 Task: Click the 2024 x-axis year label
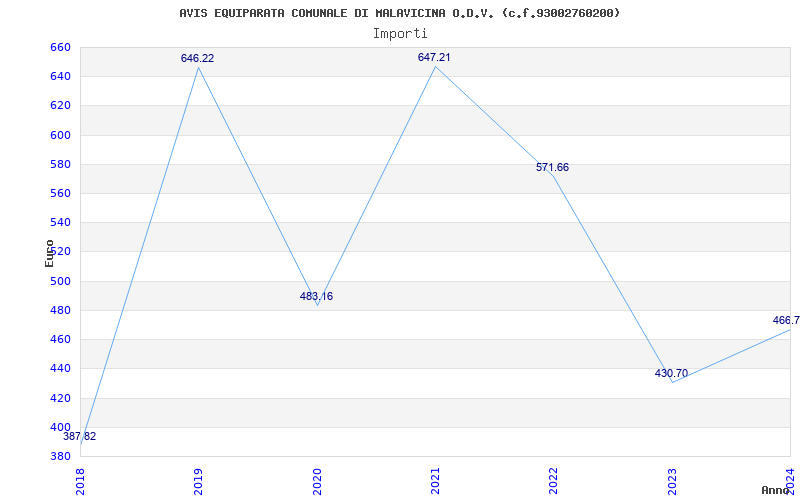coord(790,481)
